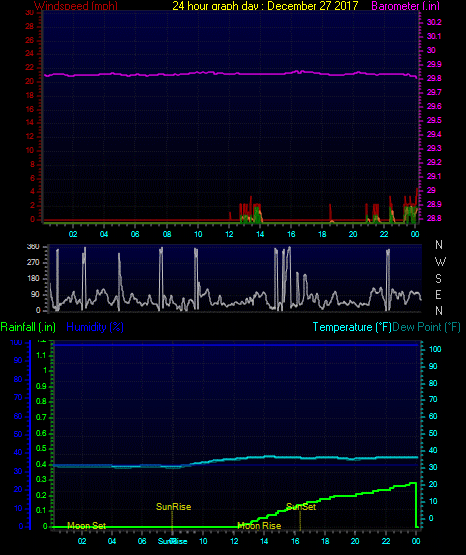Screen dimensions: 466x555
Task: Click the SunRise marker label
Action: point(173,507)
